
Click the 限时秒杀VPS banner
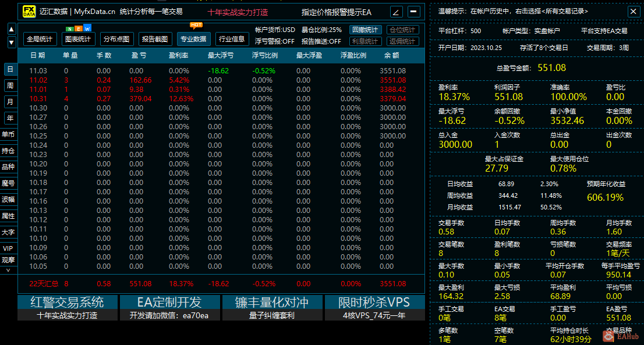pos(374,308)
